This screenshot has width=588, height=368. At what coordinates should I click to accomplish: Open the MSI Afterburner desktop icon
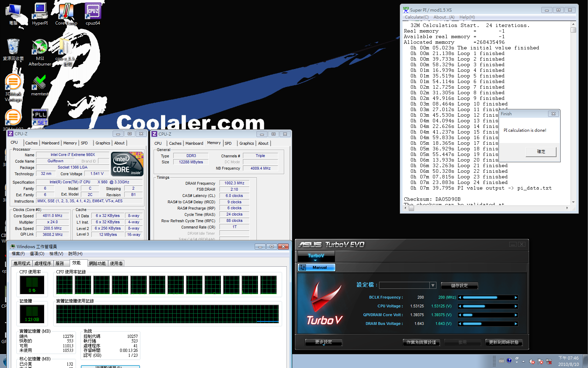point(40,53)
